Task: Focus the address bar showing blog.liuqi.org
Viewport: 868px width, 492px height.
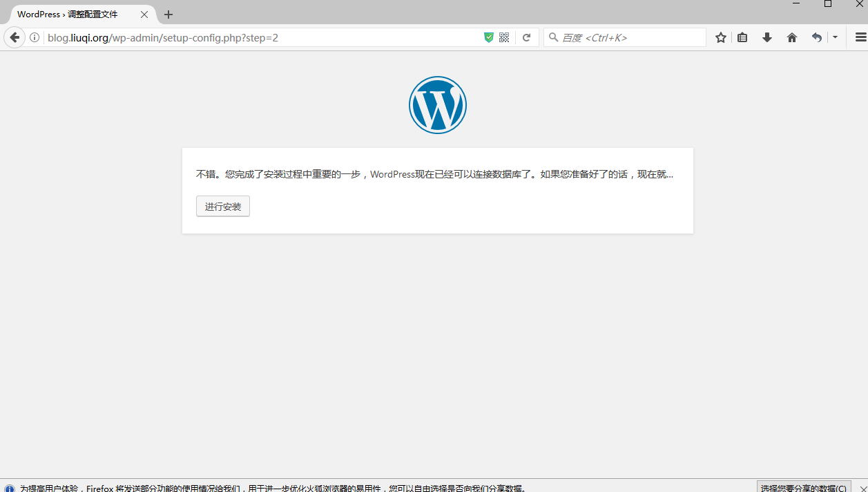Action: (x=262, y=38)
